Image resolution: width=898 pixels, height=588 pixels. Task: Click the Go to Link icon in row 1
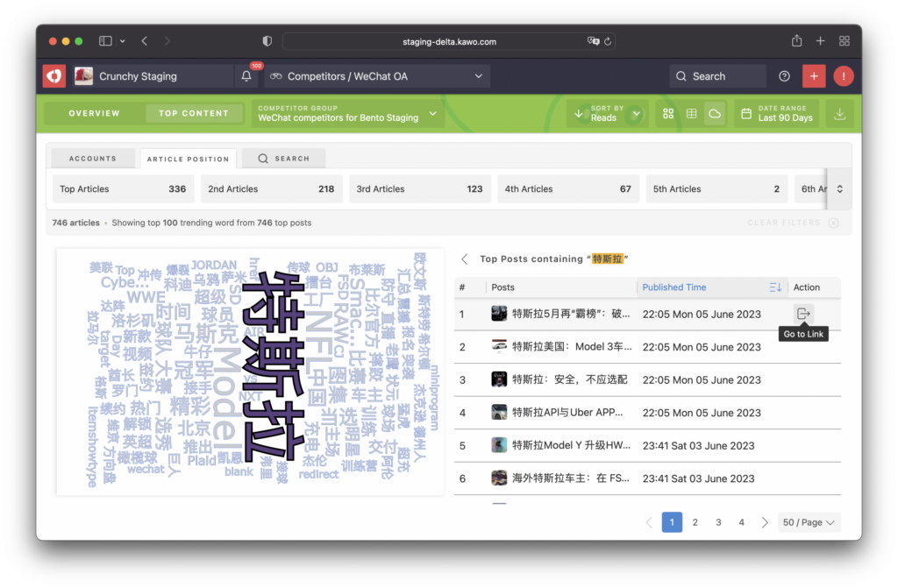[x=803, y=313]
